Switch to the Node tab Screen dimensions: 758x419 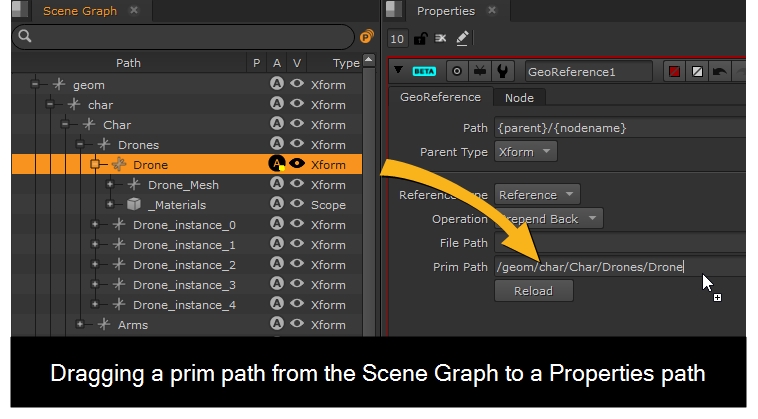[518, 98]
